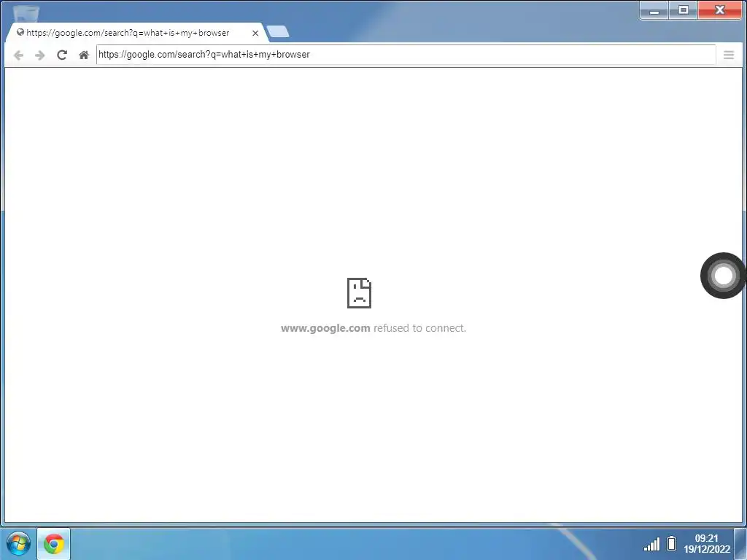This screenshot has width=747, height=560.
Task: Open Chrome from the taskbar
Action: [54, 544]
